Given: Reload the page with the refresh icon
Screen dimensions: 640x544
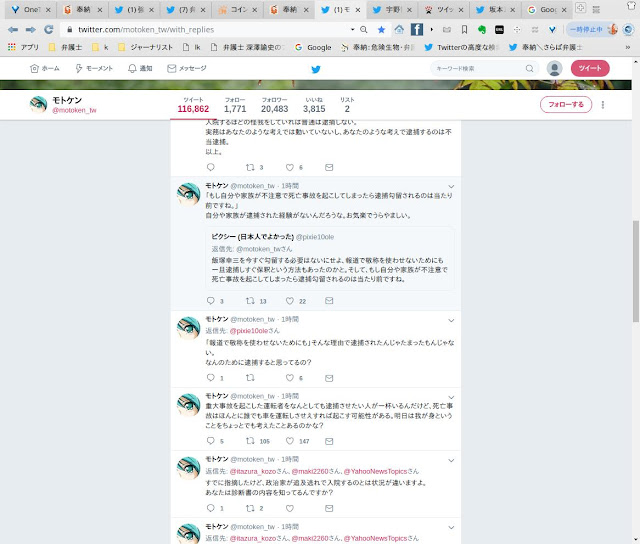Looking at the screenshot, I should click(49, 29).
